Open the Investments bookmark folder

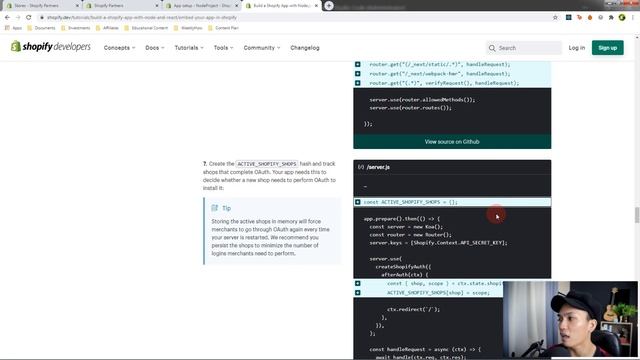tap(76, 28)
